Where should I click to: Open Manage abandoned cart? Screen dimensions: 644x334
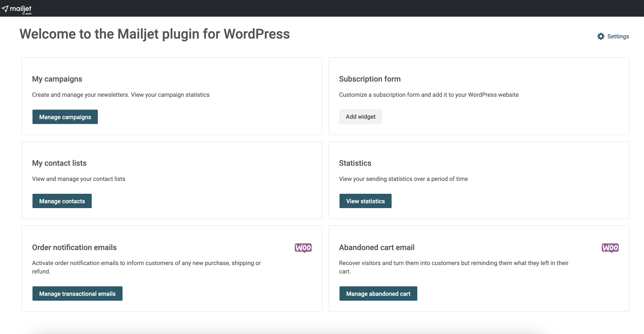click(x=378, y=294)
